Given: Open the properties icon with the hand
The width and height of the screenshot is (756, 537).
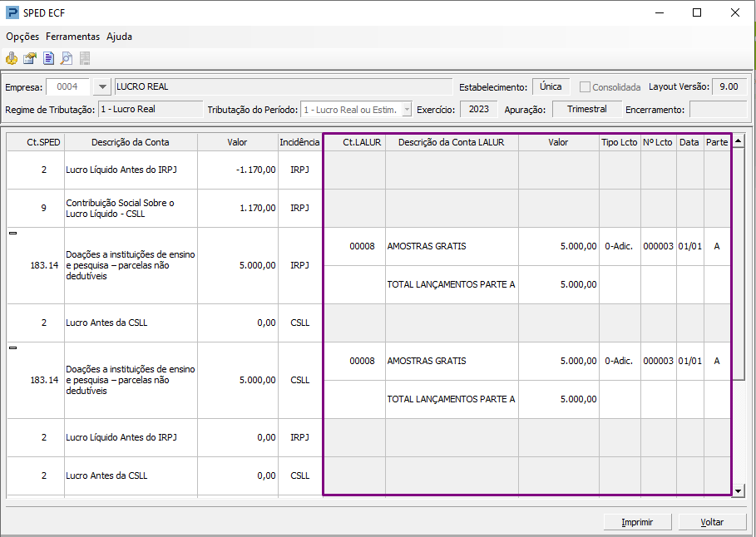Looking at the screenshot, I should [30, 58].
